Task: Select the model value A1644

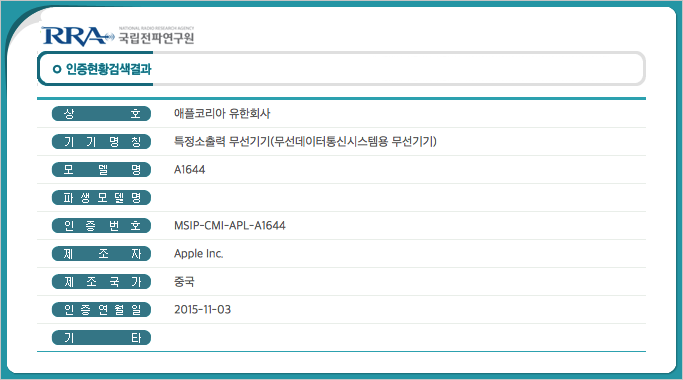Action: (189, 170)
